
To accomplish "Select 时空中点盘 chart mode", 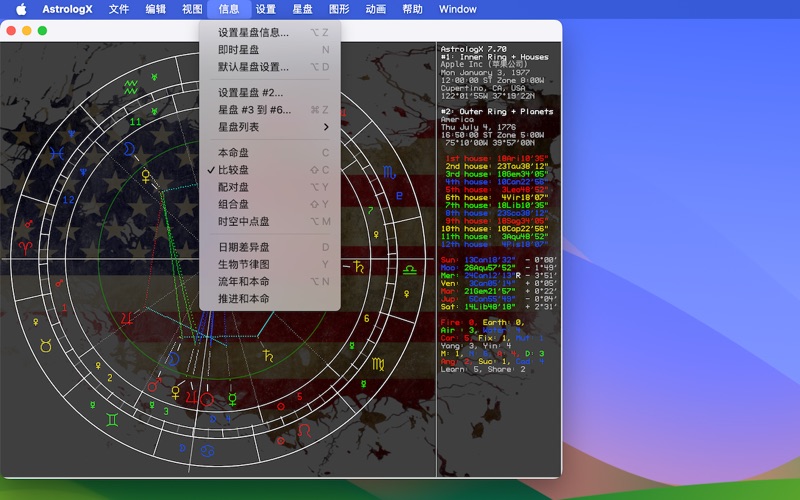I will [x=270, y=221].
